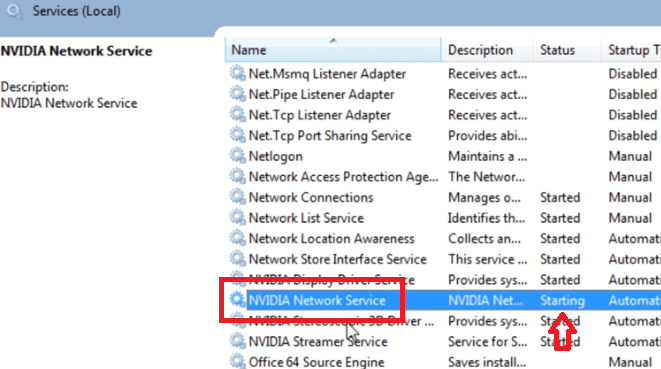661x369 pixels.
Task: Click the 'Identifies th...' description cell
Action: click(x=486, y=218)
